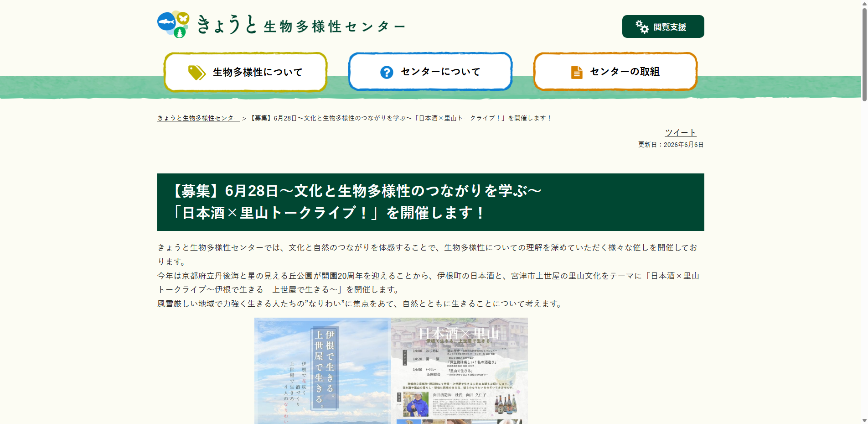Click the blue question mark icon
Image resolution: width=868 pixels, height=424 pixels.
tap(387, 72)
